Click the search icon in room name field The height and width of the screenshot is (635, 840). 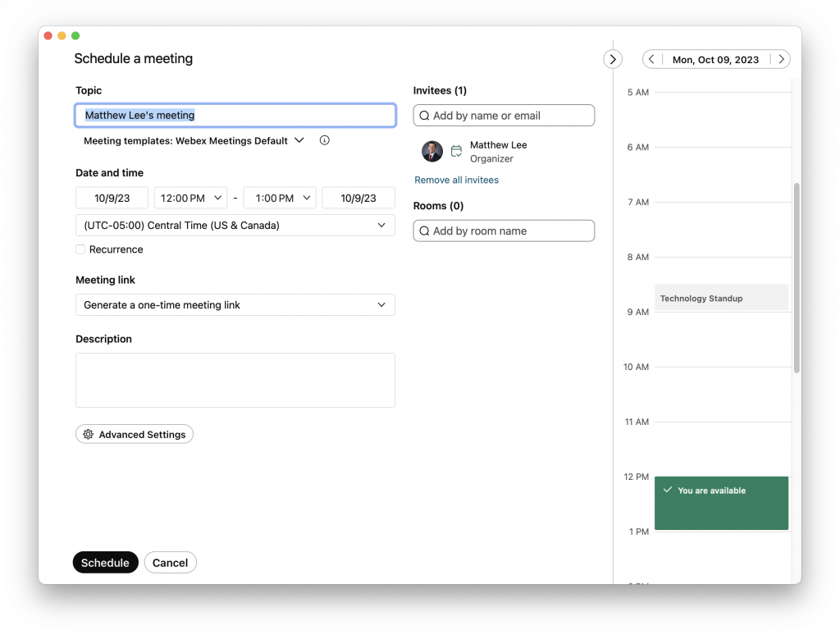click(x=424, y=231)
